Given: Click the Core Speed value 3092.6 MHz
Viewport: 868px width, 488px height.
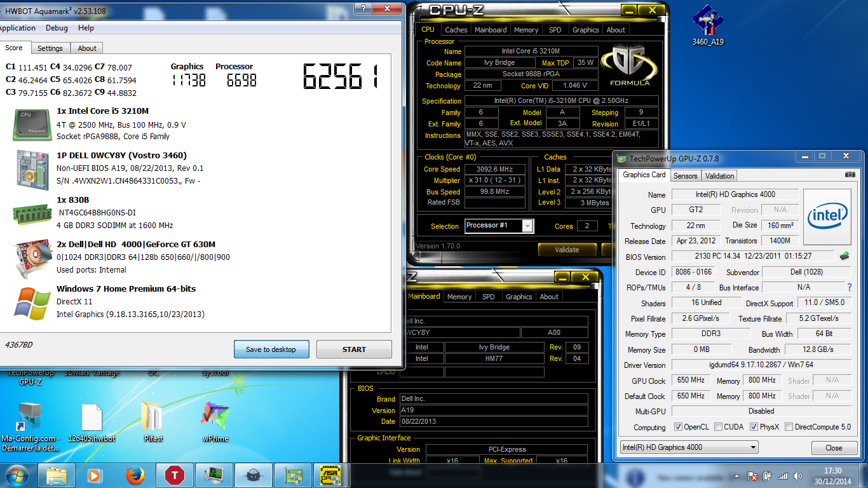Looking at the screenshot, I should point(494,169).
